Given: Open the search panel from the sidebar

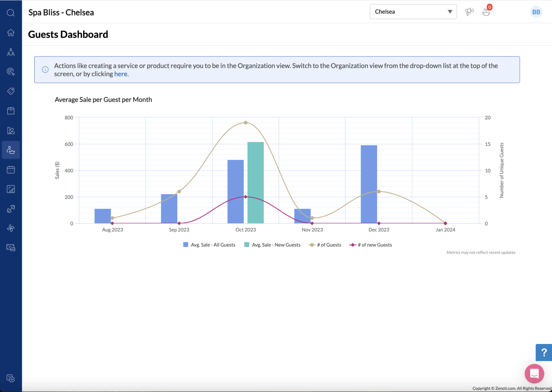Looking at the screenshot, I should tap(10, 13).
